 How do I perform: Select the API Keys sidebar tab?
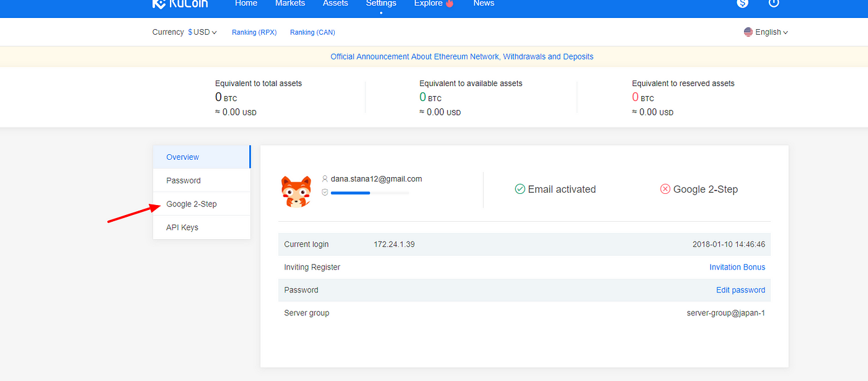(x=201, y=227)
